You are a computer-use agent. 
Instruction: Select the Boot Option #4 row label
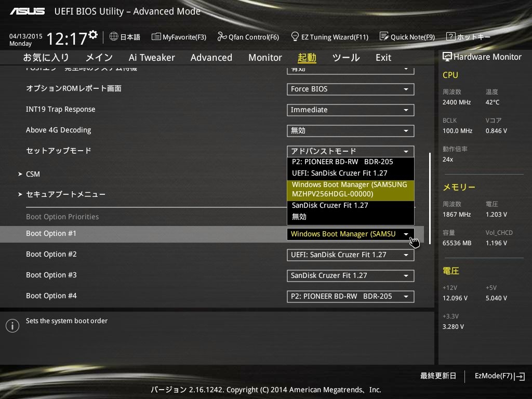click(x=51, y=296)
